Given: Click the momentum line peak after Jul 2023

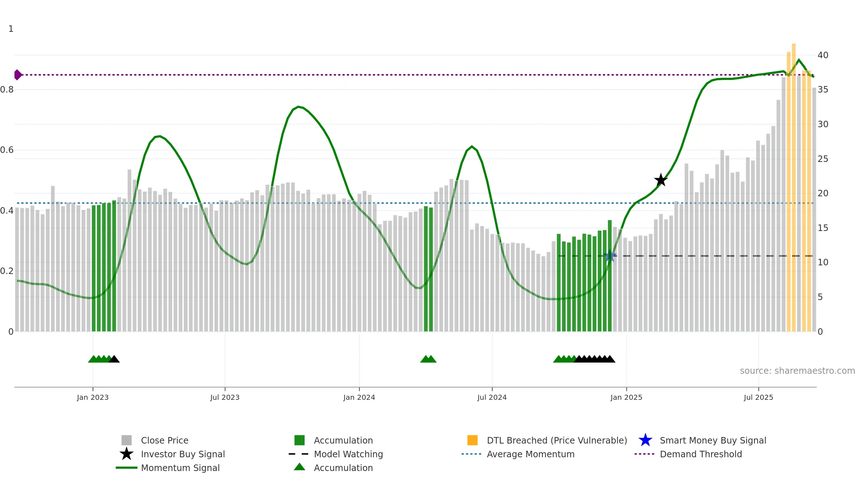Looking at the screenshot, I should (298, 107).
